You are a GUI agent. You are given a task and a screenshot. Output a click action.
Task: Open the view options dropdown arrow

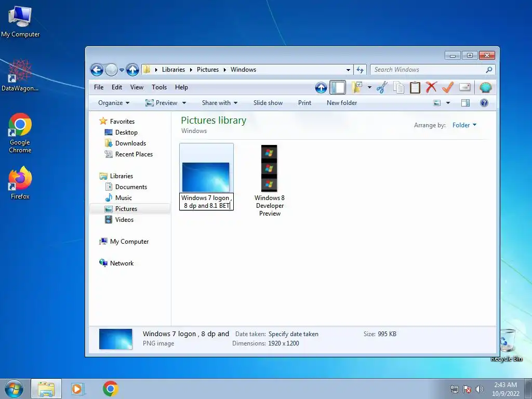coord(448,103)
